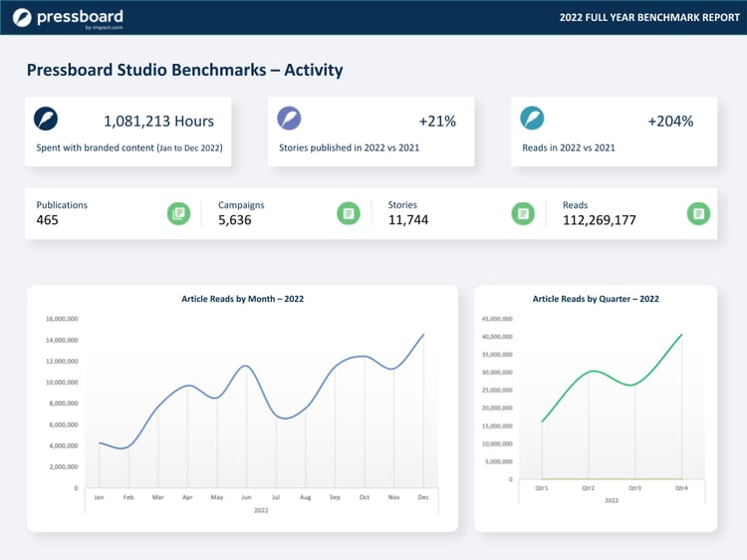Click 'Stories published in 2022 vs 2021' caption

point(350,147)
